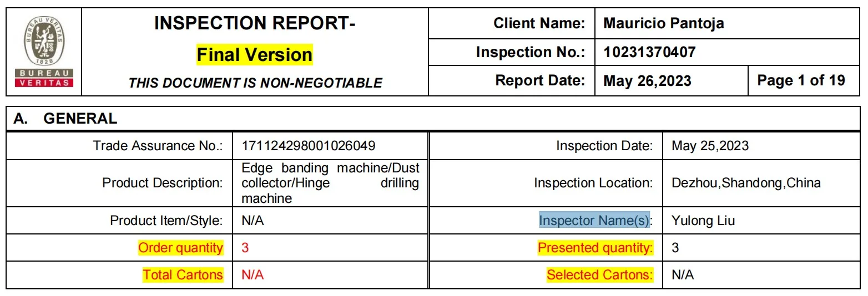Click the red Order quantity value 3
The height and width of the screenshot is (296, 868).
(245, 248)
